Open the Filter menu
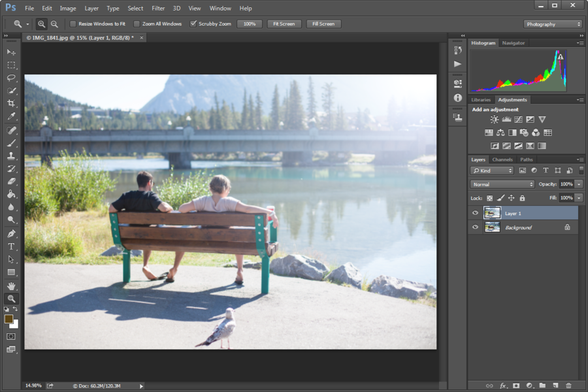This screenshot has height=392, width=588. coord(158,8)
